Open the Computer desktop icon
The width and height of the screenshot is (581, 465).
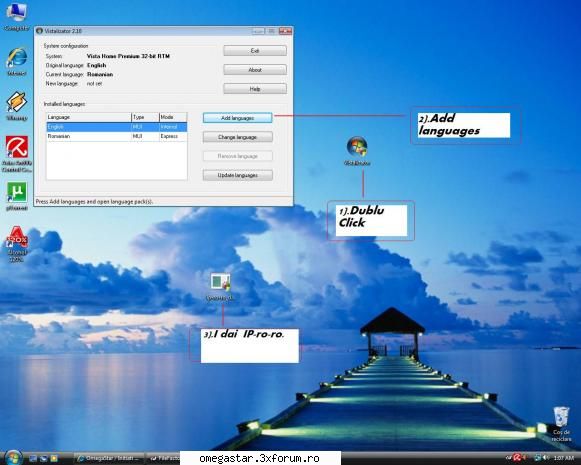[16, 15]
